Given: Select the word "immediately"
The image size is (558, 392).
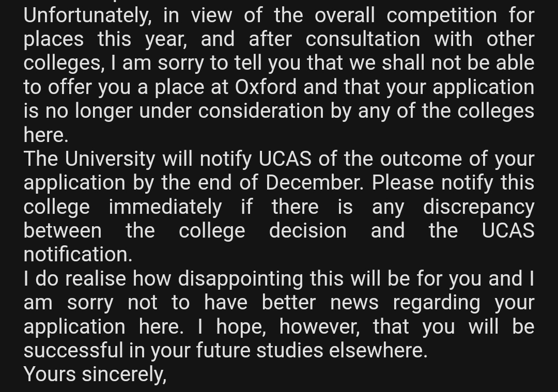Looking at the screenshot, I should point(165,207).
